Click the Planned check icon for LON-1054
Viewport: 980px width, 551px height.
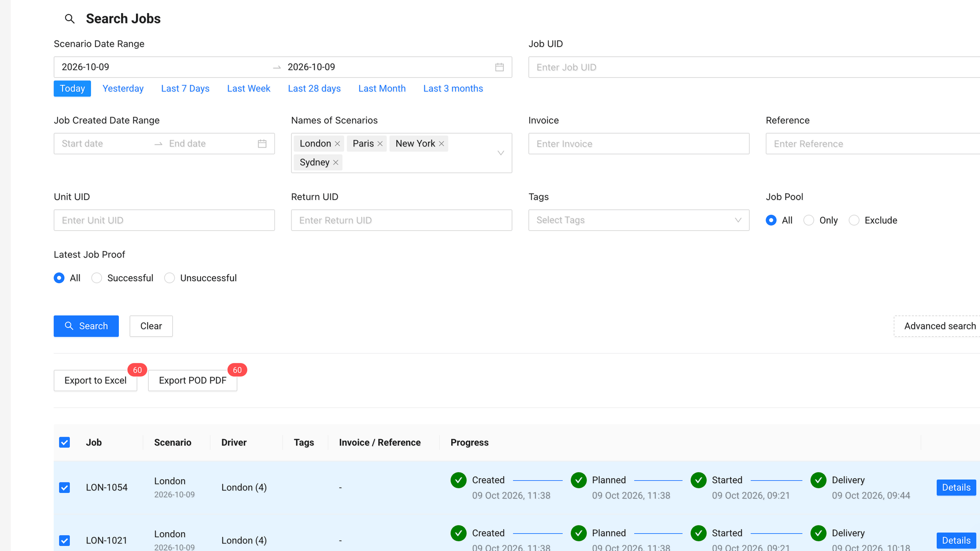tap(579, 480)
